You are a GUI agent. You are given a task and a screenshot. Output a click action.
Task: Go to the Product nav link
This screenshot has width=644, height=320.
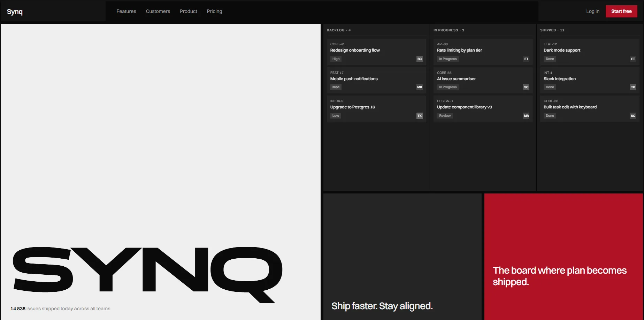tap(189, 11)
